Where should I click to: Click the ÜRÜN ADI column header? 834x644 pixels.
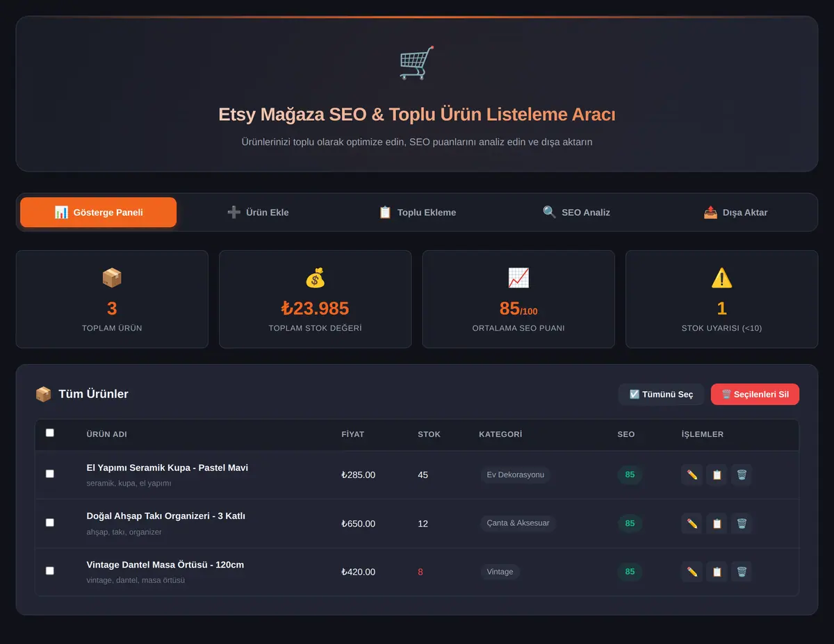106,434
